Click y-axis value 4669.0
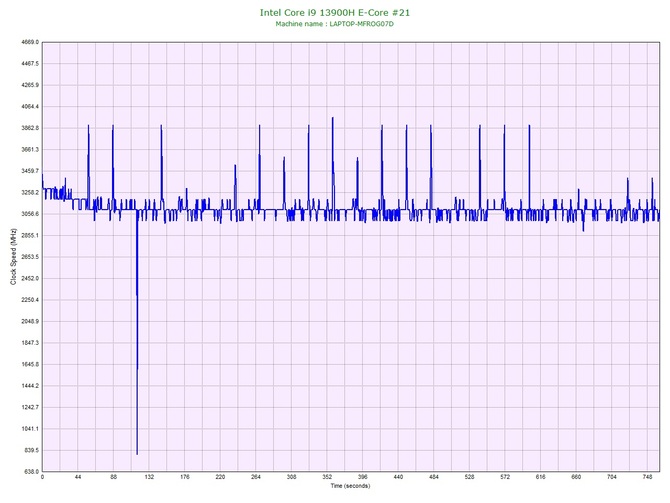The image size is (670, 503). tap(30, 42)
